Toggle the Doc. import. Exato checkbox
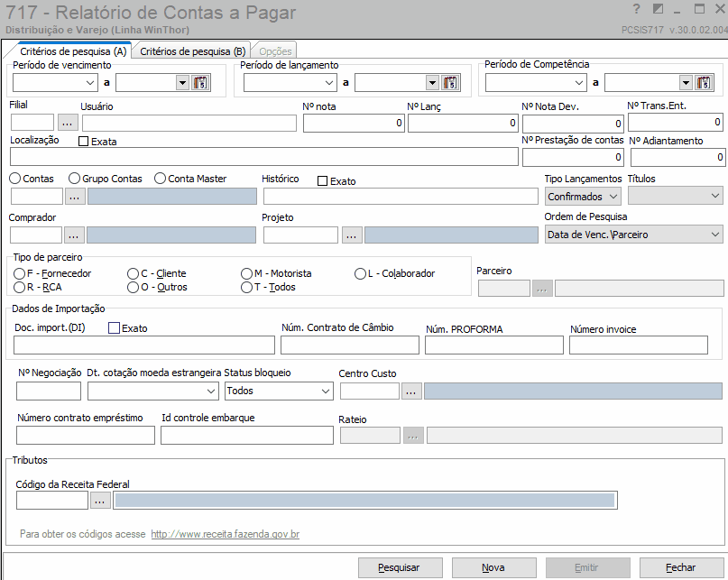 114,327
